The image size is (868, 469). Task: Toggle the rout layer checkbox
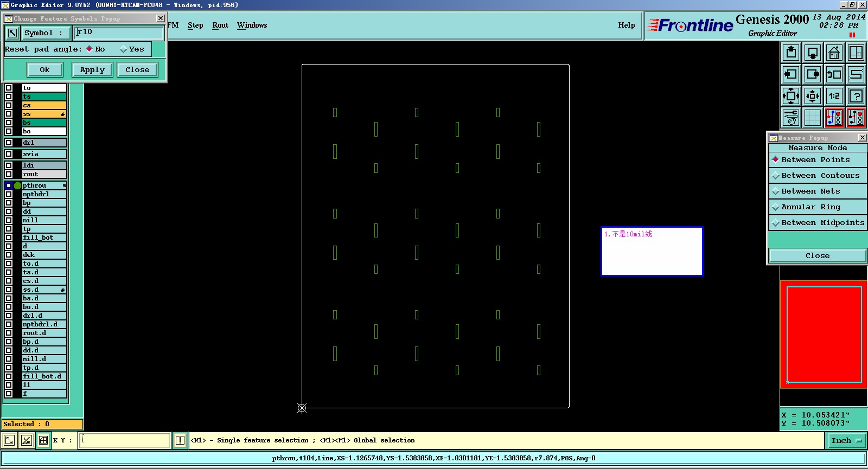[9, 174]
